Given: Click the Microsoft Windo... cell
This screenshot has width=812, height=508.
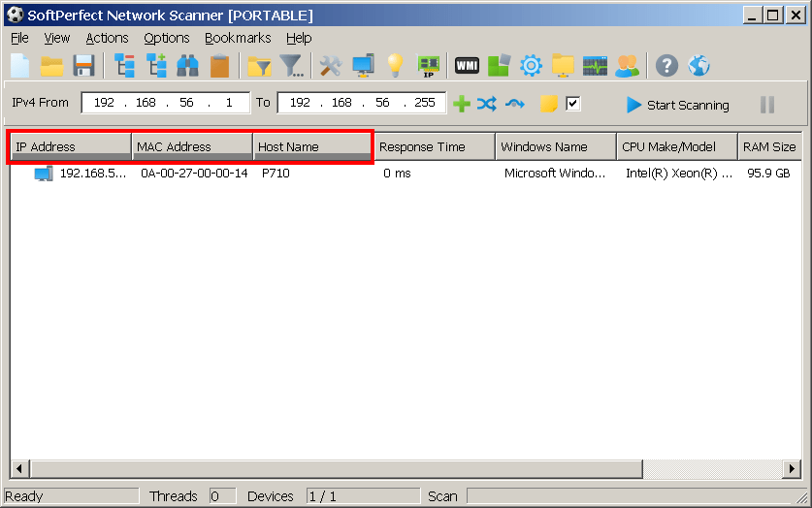Looking at the screenshot, I should pos(555,174).
